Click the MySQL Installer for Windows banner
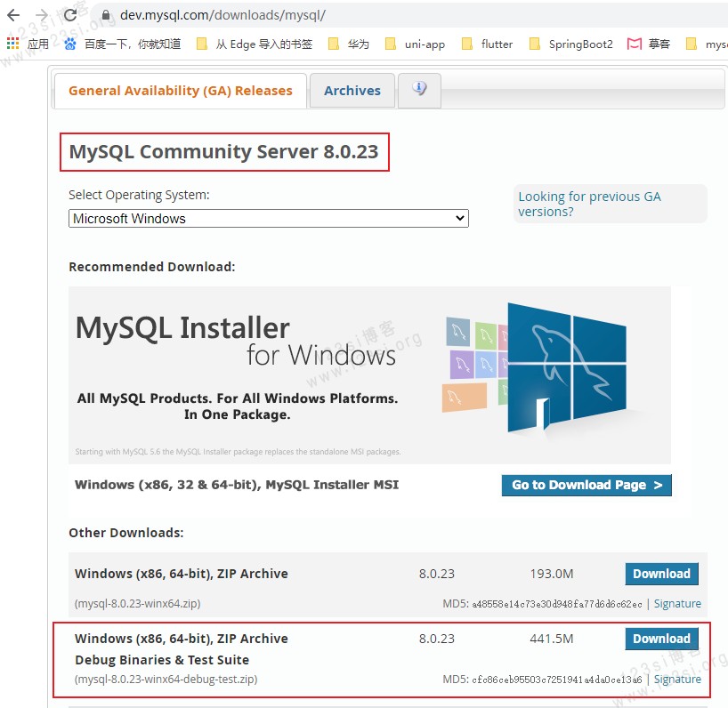 coord(369,374)
